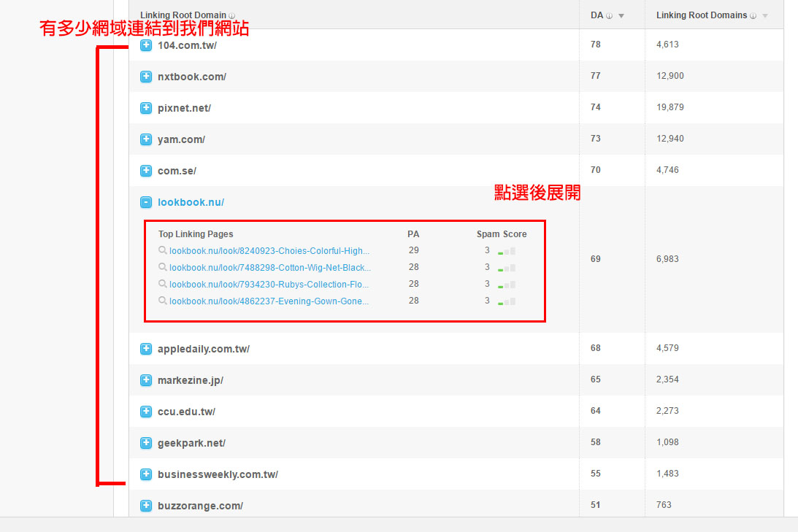Viewport: 798px width, 532px height.
Task: Click the 19,879 linking root domains value
Action: click(670, 107)
